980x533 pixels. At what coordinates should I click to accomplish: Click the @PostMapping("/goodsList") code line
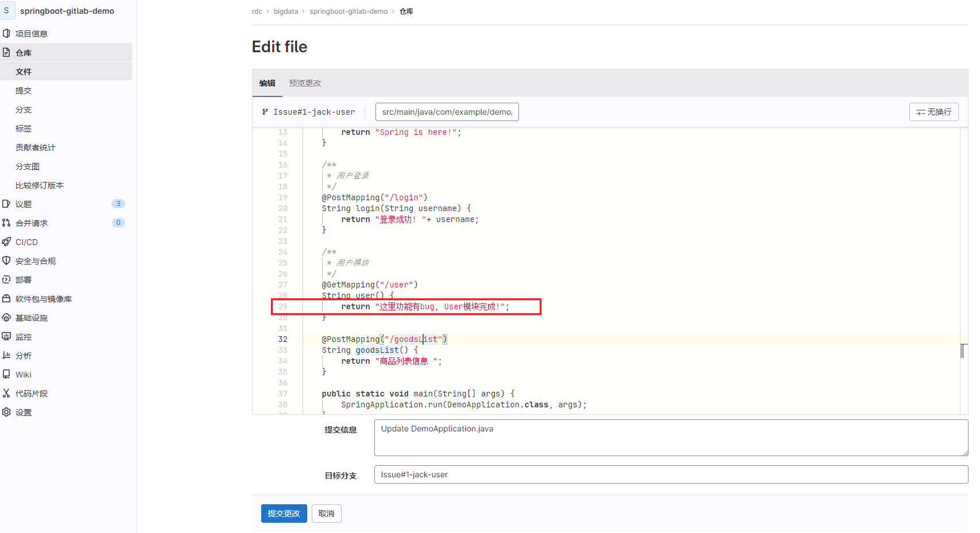385,339
